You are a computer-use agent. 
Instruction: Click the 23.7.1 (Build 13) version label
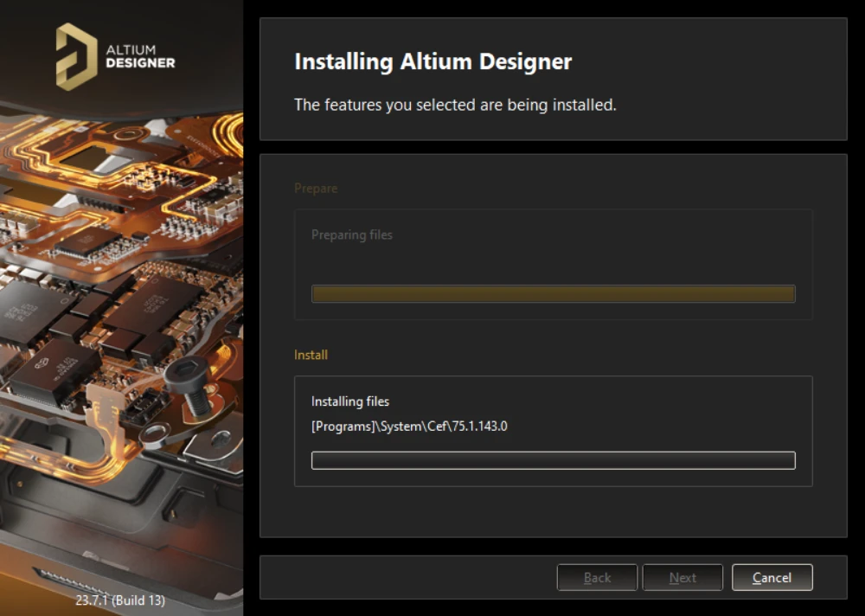tap(119, 600)
